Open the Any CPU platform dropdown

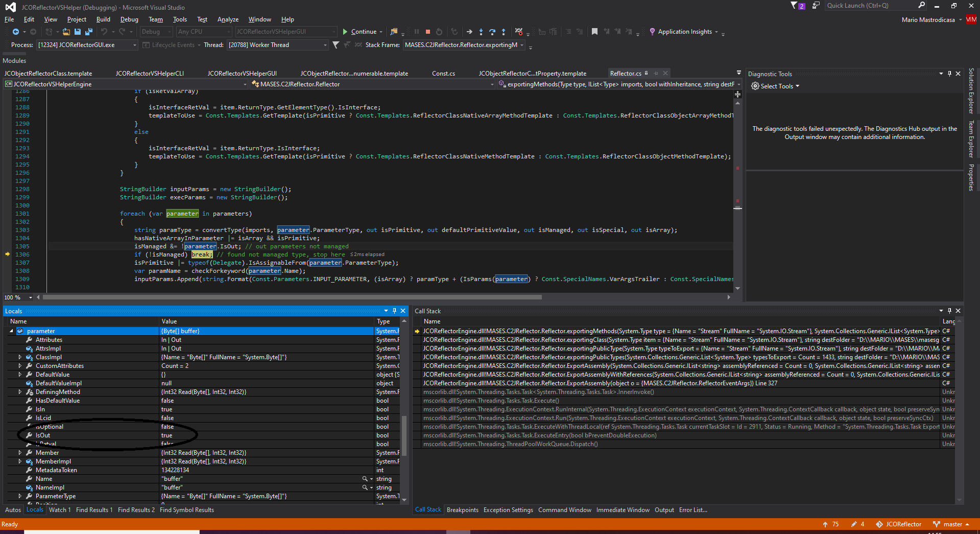coord(203,31)
